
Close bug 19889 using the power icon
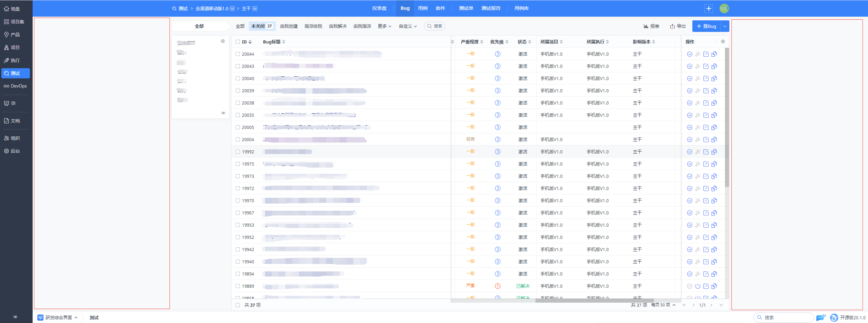tap(697, 286)
